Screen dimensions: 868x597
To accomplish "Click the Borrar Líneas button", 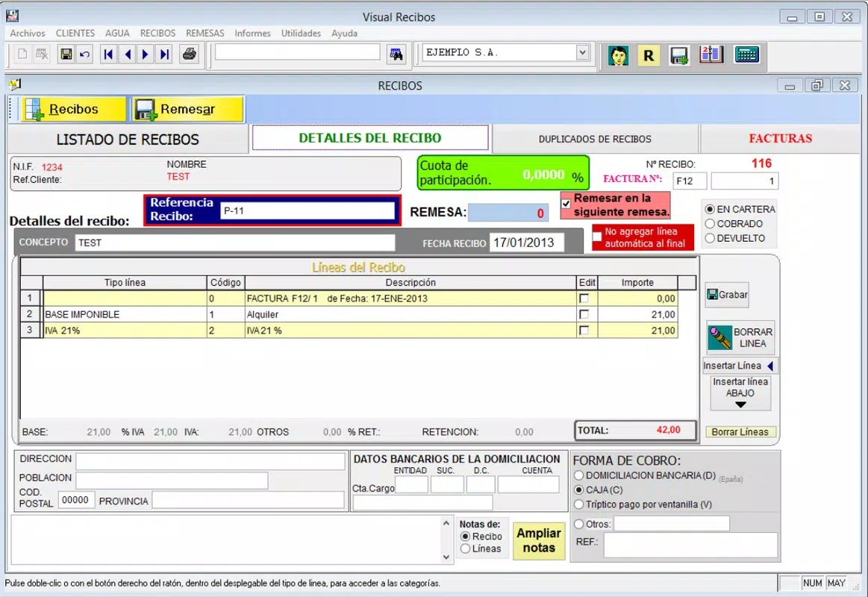I will coord(740,432).
